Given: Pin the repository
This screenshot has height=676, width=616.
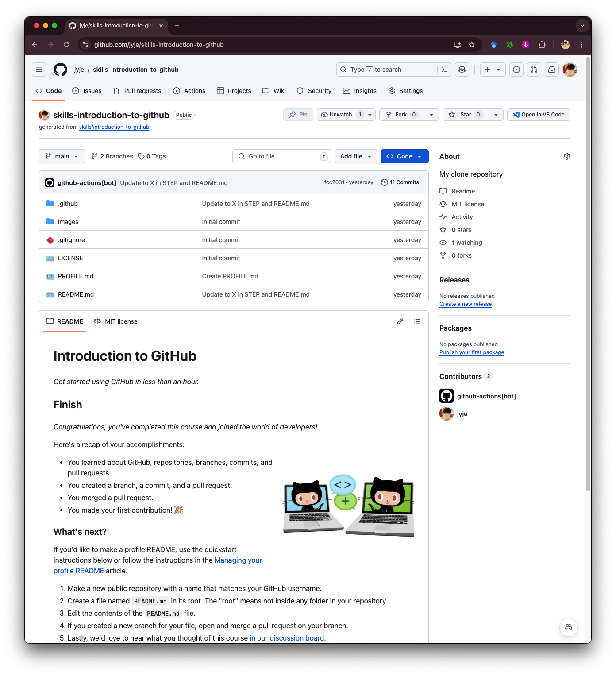Looking at the screenshot, I should pyautogui.click(x=298, y=115).
